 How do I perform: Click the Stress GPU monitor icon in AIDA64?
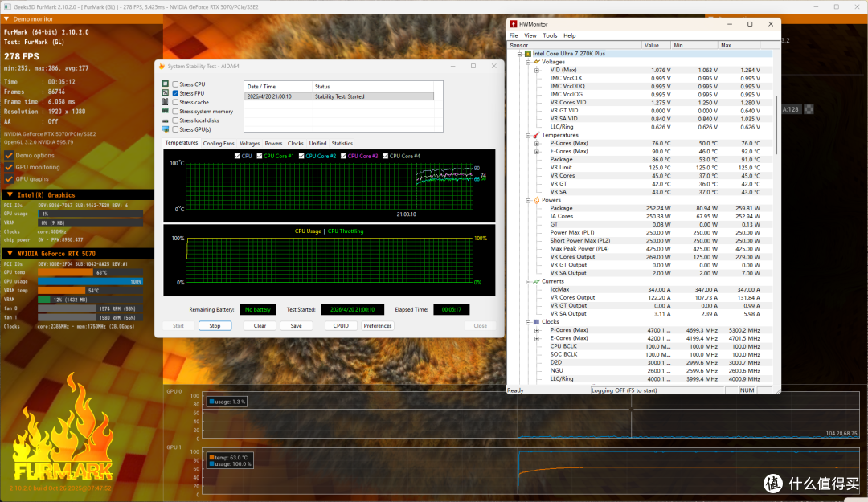click(x=165, y=129)
